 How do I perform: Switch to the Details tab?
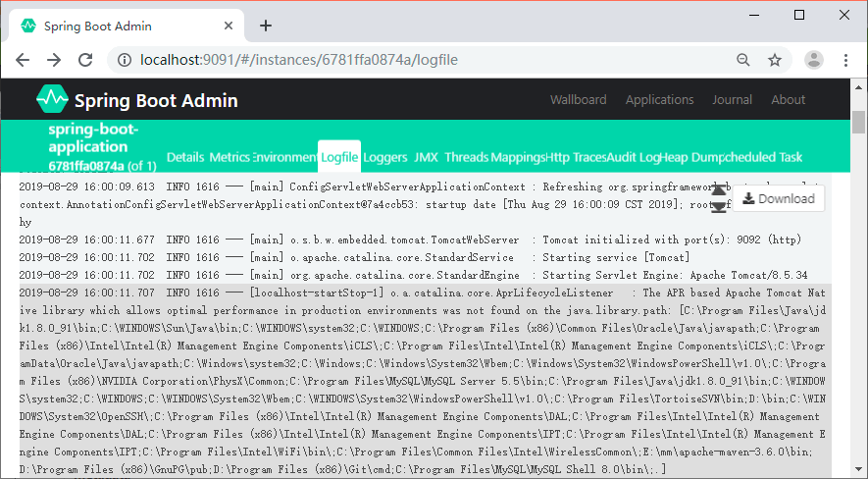click(185, 157)
